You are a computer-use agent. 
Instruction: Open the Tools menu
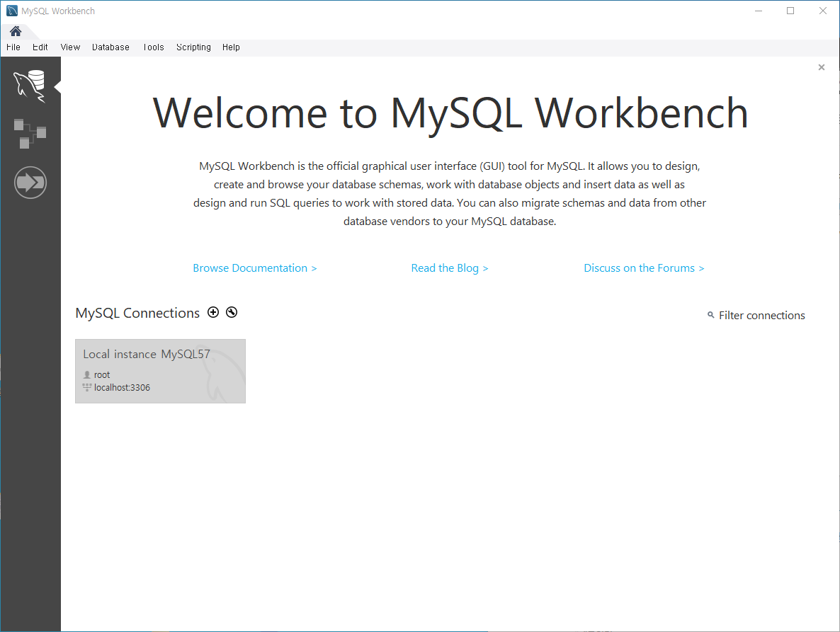[153, 47]
